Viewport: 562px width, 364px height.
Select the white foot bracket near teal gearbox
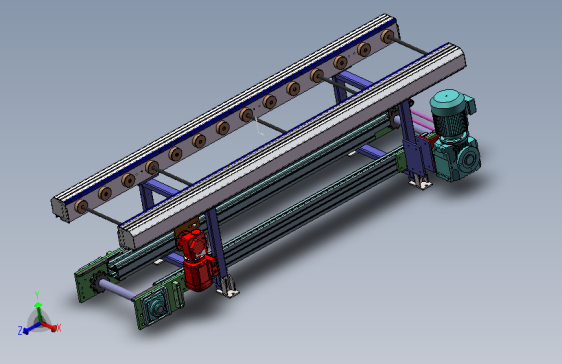421,182
